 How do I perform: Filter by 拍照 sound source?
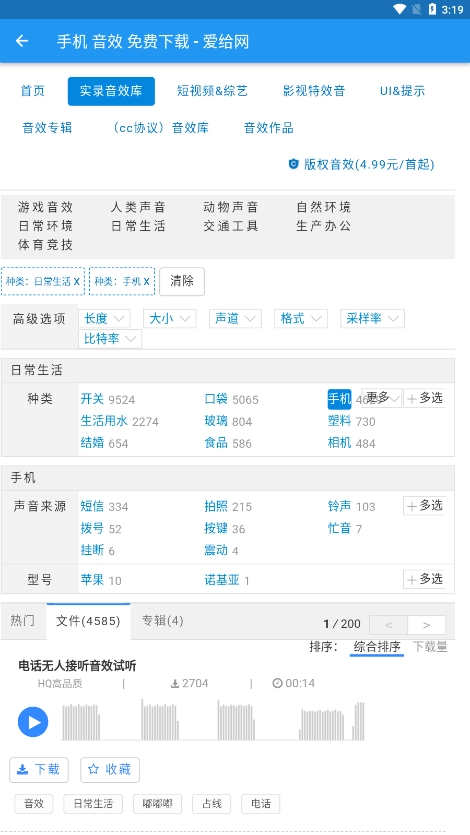click(216, 506)
